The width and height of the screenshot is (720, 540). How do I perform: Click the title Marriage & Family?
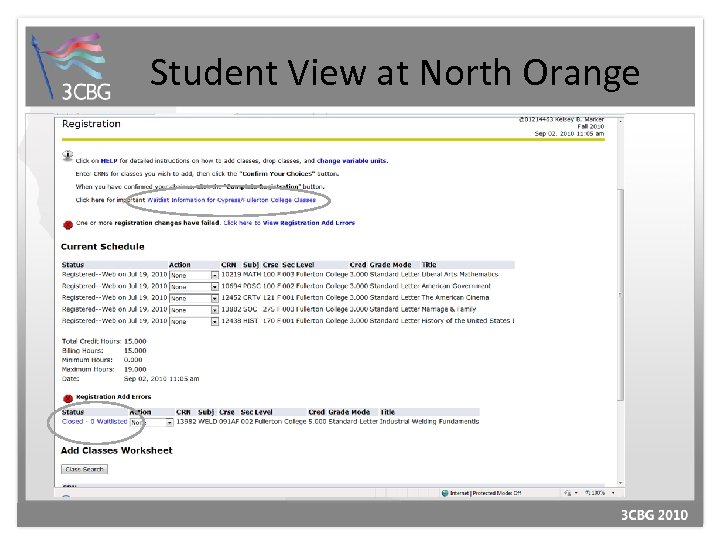pyautogui.click(x=449, y=309)
